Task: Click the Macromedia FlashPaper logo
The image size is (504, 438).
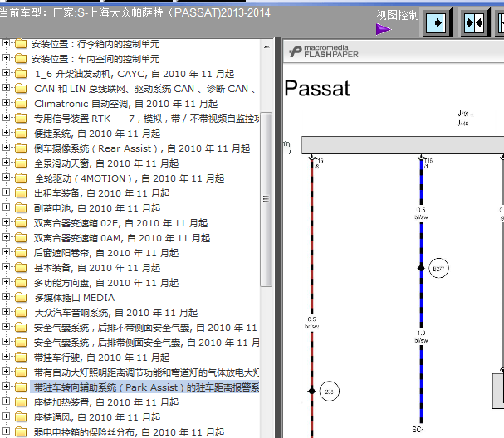Action: pyautogui.click(x=323, y=51)
